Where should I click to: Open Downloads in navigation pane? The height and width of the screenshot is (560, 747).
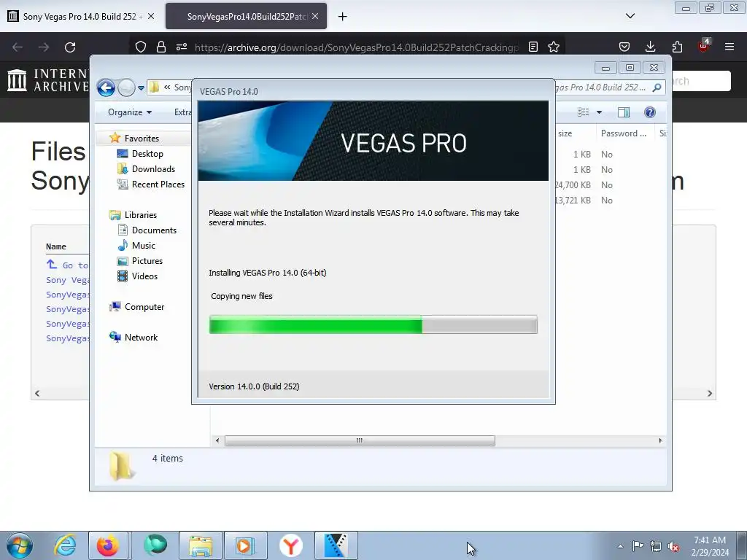click(x=153, y=169)
